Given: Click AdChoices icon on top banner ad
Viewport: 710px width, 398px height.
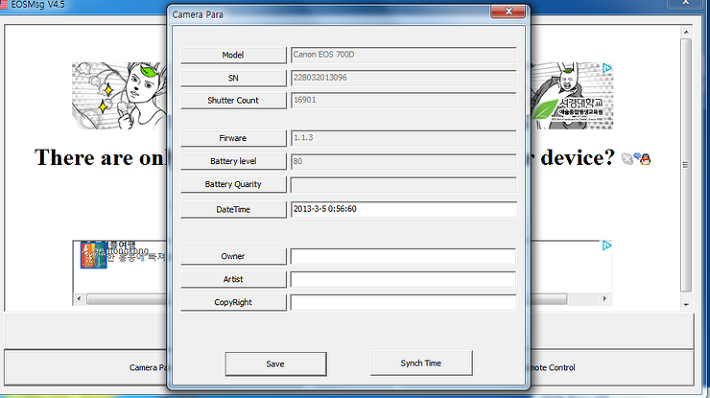Looking at the screenshot, I should tap(607, 68).
